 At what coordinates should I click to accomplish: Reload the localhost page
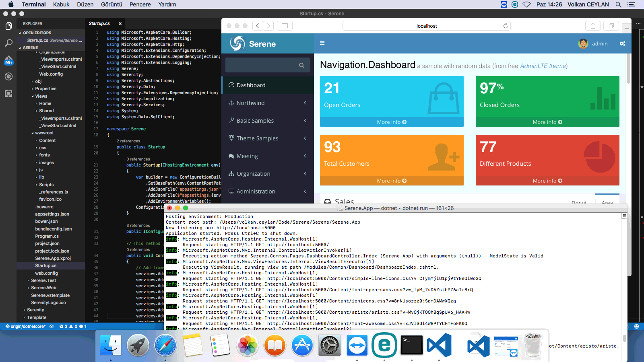coord(506,26)
